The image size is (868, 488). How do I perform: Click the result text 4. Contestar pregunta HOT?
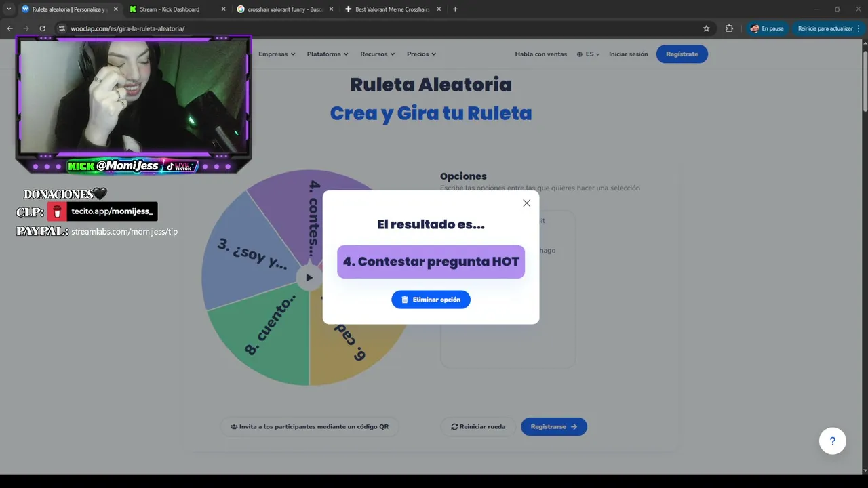431,262
